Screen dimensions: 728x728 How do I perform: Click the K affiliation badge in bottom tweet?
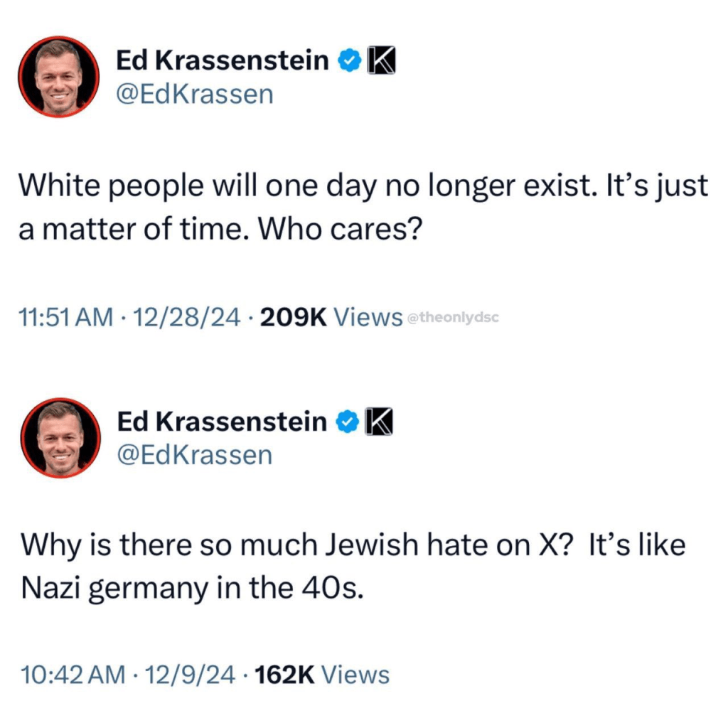pyautogui.click(x=378, y=422)
